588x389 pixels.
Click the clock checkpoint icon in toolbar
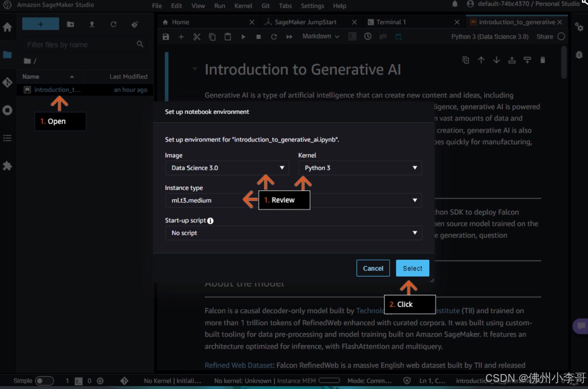click(368, 36)
